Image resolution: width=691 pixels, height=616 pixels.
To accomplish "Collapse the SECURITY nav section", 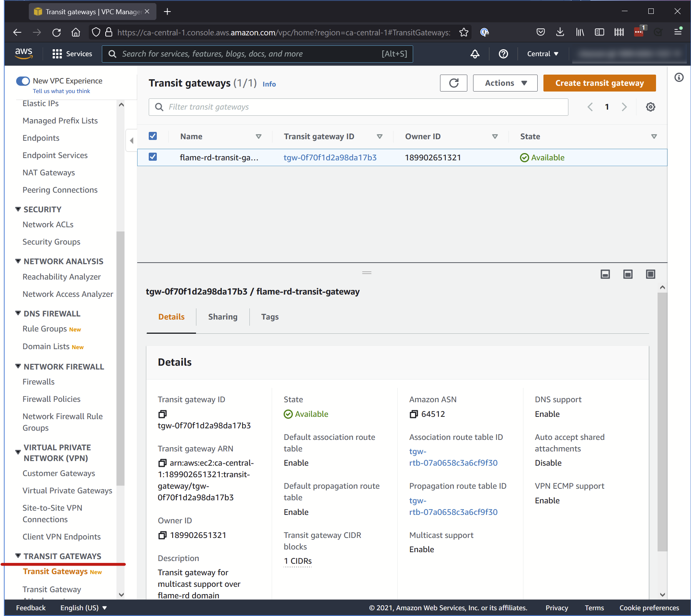I will (x=18, y=209).
